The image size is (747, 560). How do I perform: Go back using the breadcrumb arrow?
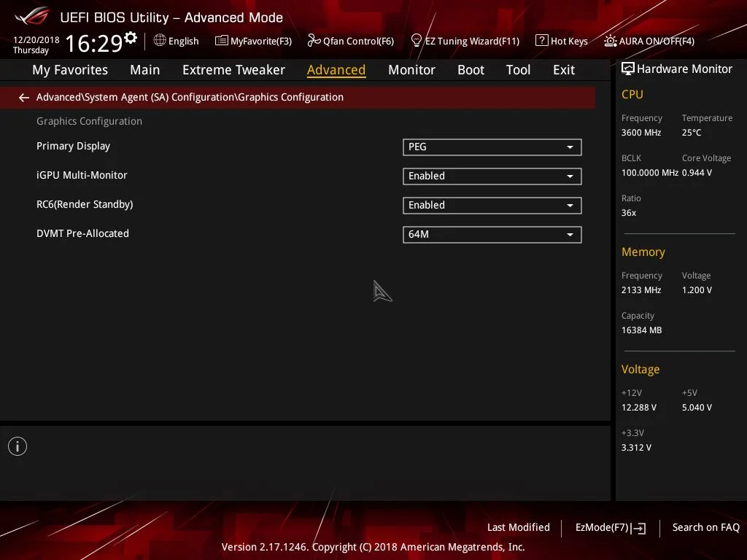[x=23, y=97]
